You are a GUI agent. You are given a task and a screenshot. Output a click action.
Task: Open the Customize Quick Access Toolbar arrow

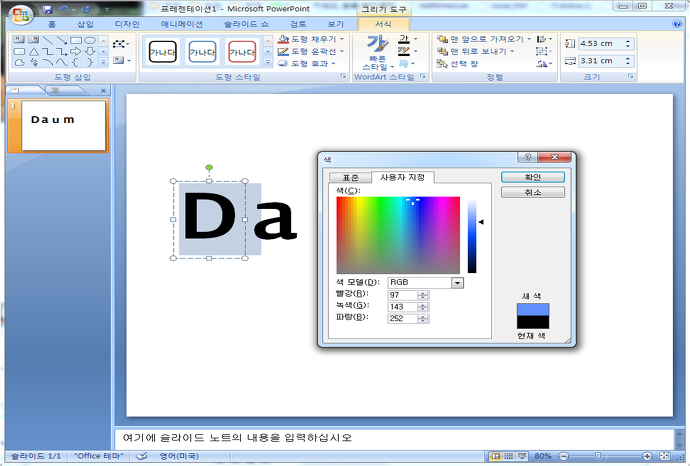(x=107, y=9)
